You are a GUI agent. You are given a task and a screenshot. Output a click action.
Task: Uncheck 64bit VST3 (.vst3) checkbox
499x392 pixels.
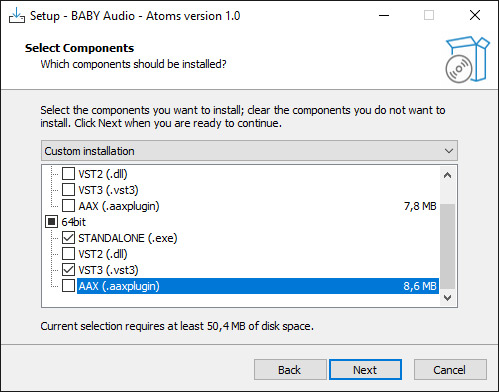(68, 270)
